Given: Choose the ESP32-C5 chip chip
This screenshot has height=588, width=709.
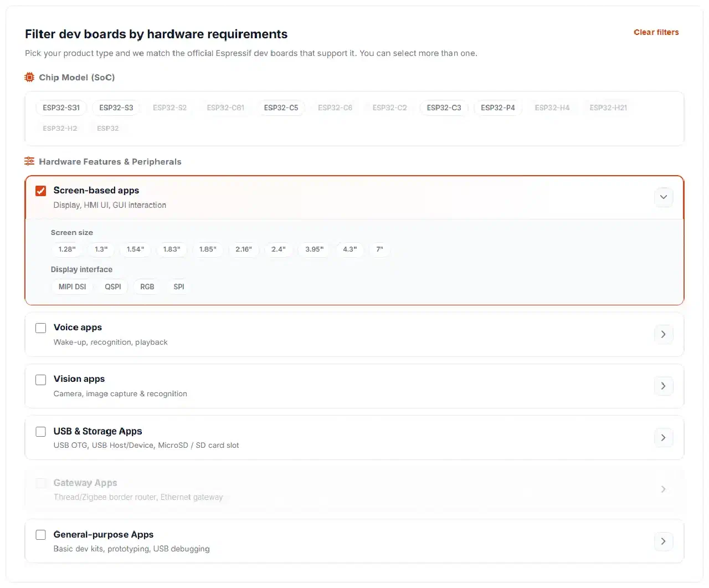Looking at the screenshot, I should pos(281,108).
